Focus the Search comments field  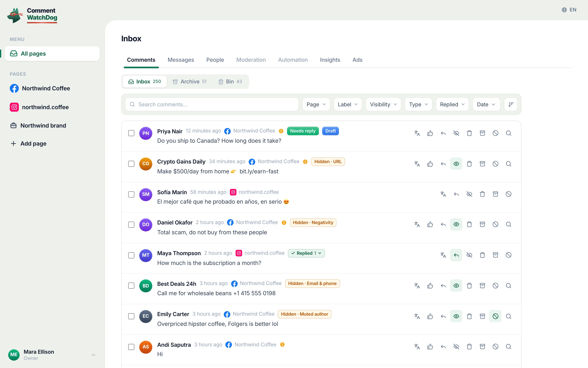tap(212, 104)
